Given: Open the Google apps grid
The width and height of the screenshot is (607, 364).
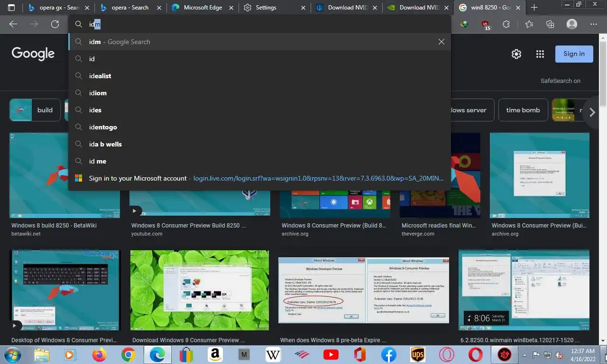Looking at the screenshot, I should point(540,54).
